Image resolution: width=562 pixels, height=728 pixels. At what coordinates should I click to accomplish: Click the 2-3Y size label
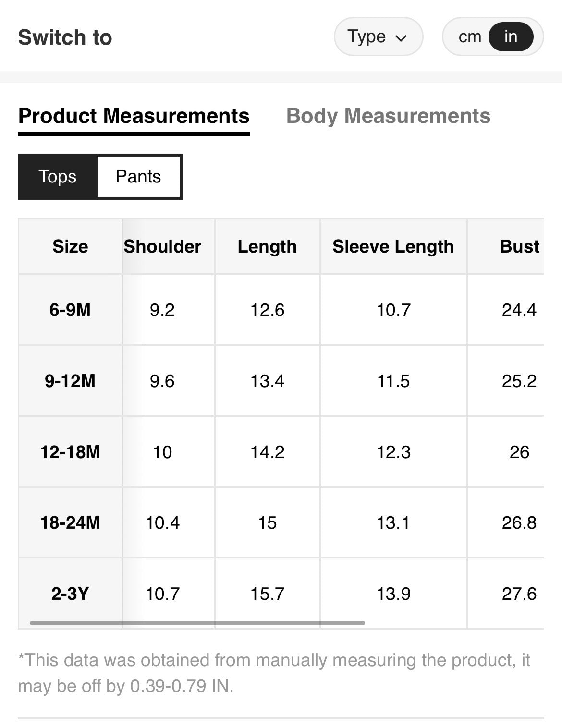click(x=70, y=593)
